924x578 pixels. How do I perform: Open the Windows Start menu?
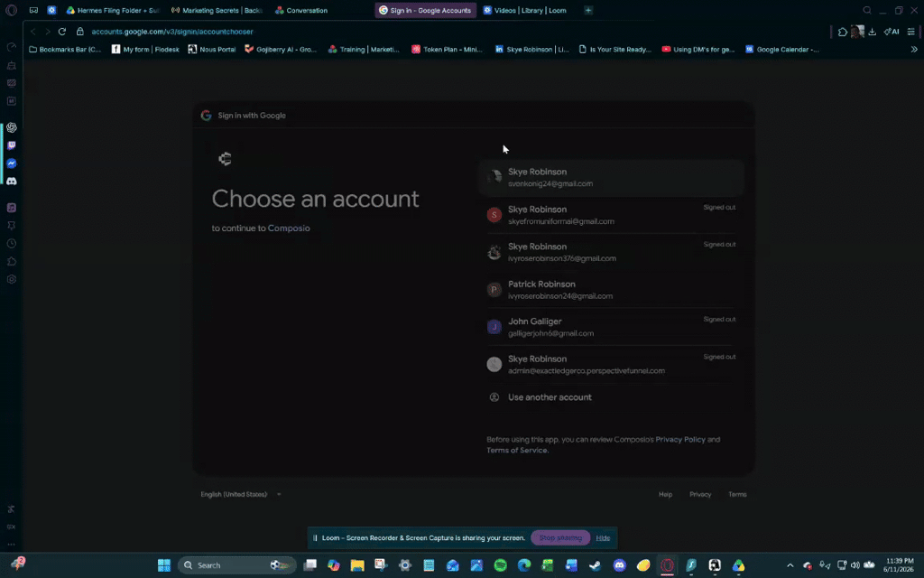pyautogui.click(x=164, y=565)
